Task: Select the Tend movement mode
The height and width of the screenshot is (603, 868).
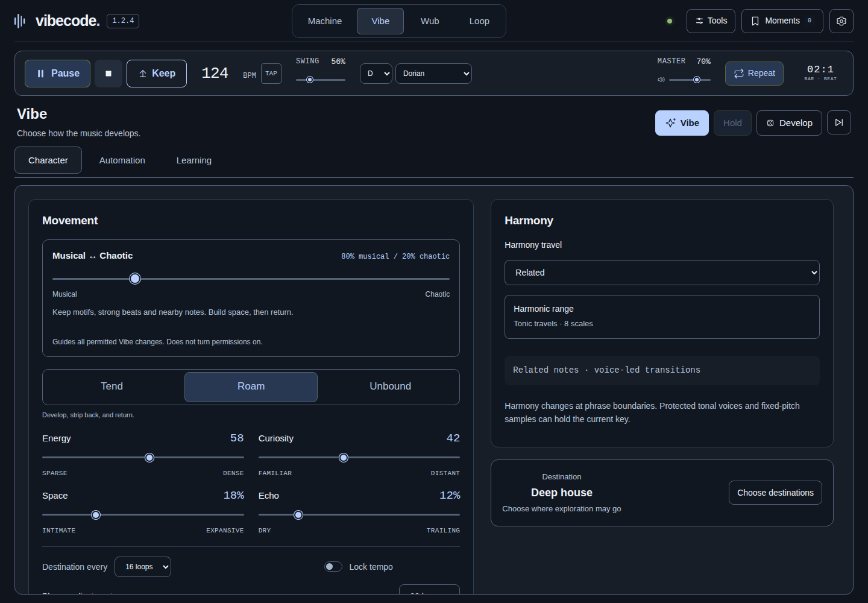Action: pos(112,387)
